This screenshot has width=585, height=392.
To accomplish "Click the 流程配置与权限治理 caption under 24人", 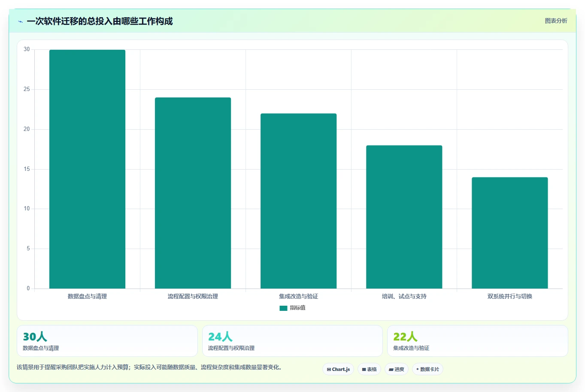I will coord(231,348).
